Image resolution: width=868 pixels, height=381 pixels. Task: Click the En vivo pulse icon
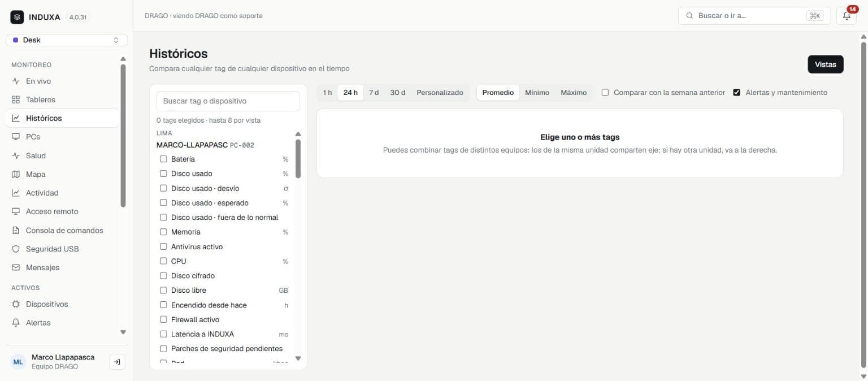[16, 81]
